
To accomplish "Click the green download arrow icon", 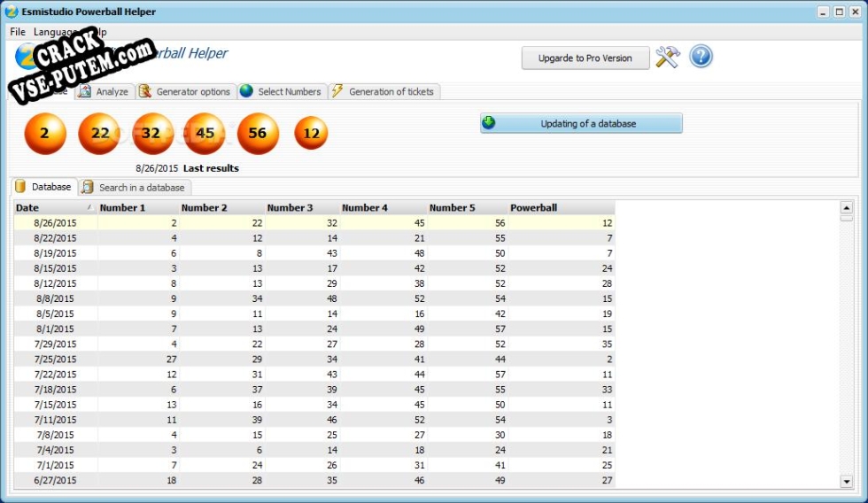I will (489, 122).
